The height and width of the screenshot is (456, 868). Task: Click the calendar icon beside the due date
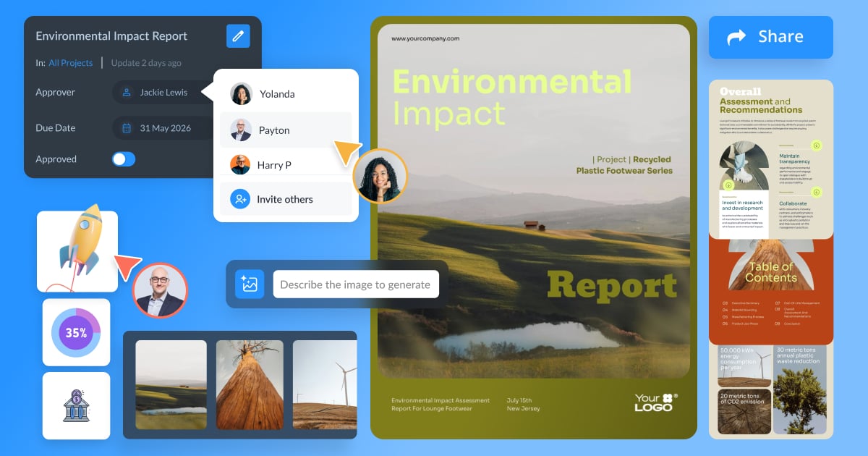(127, 127)
